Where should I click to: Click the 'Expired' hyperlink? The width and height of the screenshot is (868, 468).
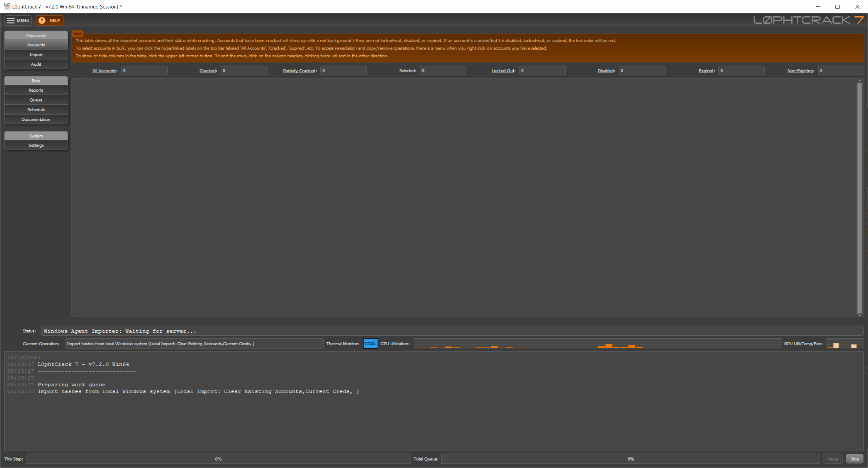706,71
